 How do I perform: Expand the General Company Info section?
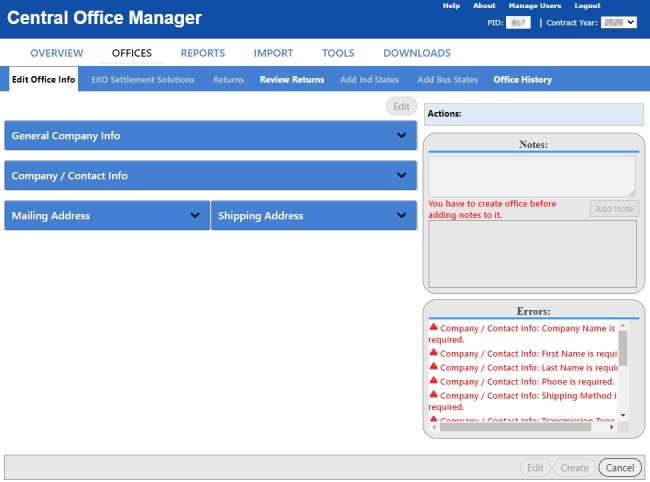coord(401,136)
